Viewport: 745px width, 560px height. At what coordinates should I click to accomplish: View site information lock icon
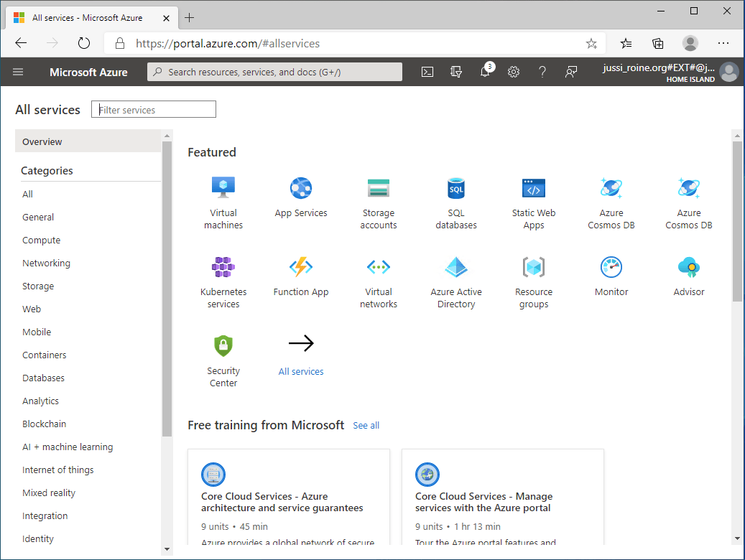pos(120,44)
